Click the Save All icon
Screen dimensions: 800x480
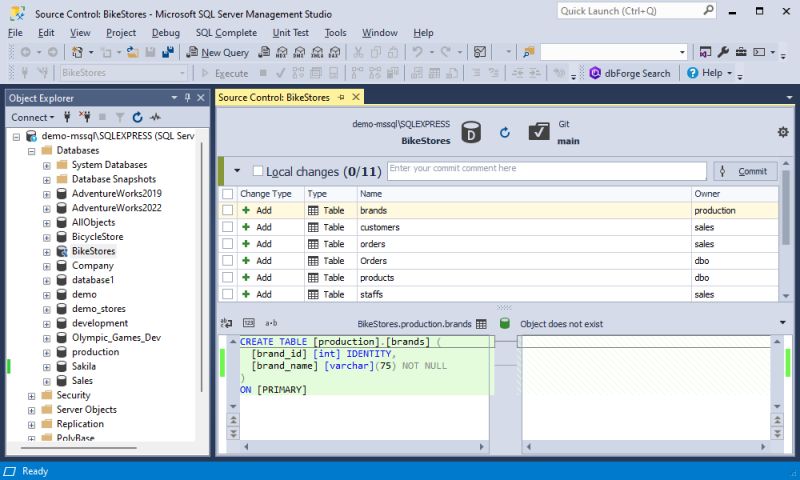coord(168,52)
